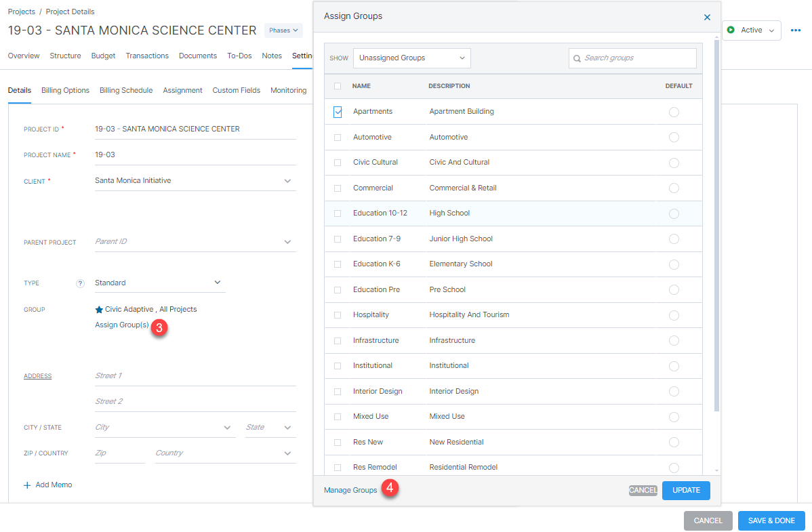
Task: Uncheck the Apartments group checkbox
Action: tap(337, 112)
